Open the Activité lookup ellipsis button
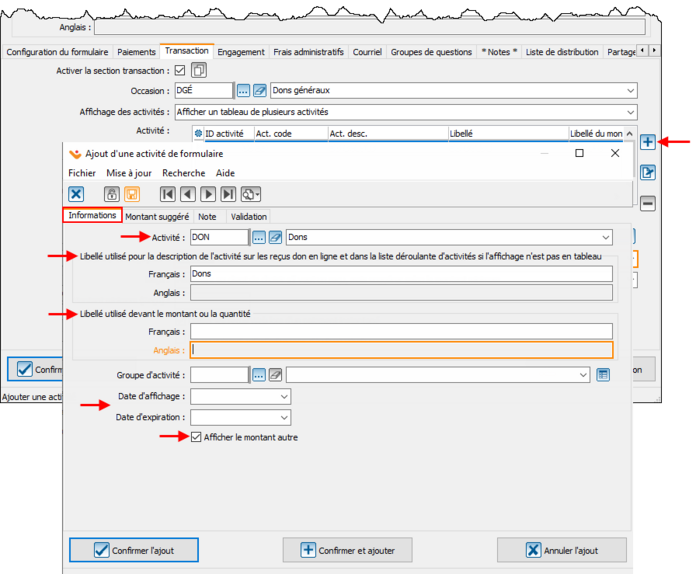Image resolution: width=696 pixels, height=574 pixels. (259, 237)
